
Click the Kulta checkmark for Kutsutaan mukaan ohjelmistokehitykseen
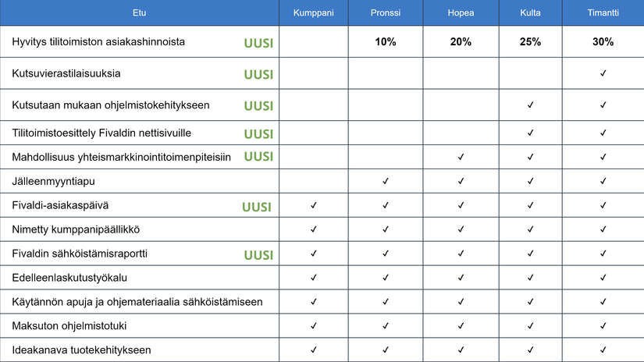(x=530, y=105)
